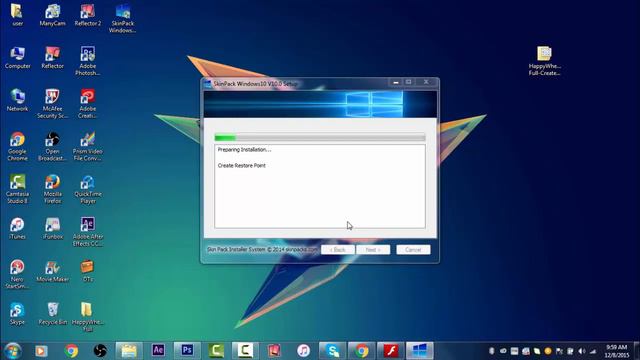The width and height of the screenshot is (640, 360).
Task: Click the Back button in setup
Action: tap(338, 249)
